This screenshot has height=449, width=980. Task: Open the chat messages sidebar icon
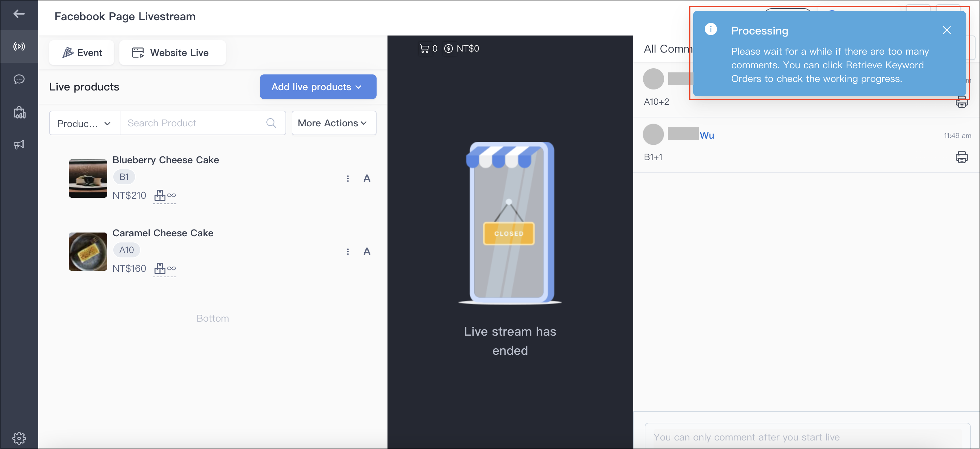[x=19, y=79]
